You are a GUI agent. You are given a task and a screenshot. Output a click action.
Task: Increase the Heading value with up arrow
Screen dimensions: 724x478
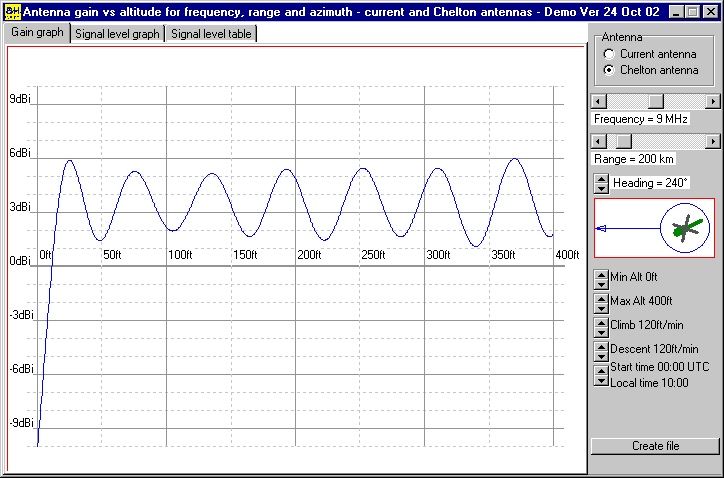click(x=601, y=178)
